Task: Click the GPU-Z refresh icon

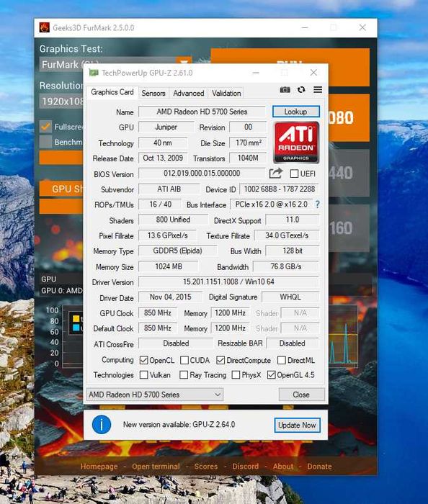Action: (x=301, y=90)
